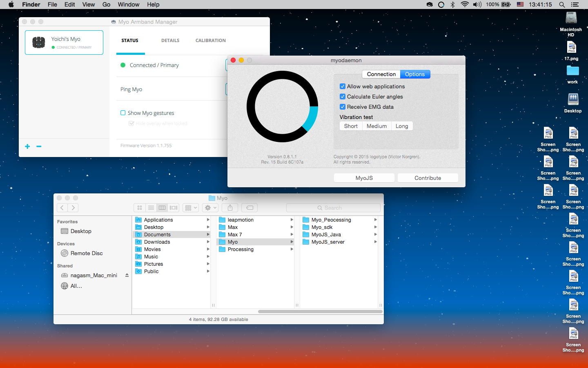Image resolution: width=588 pixels, height=368 pixels.
Task: Expand the Max 7 folder arrow
Action: 292,235
